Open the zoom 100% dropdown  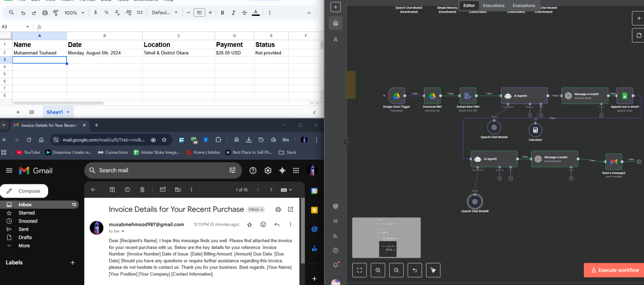point(74,13)
